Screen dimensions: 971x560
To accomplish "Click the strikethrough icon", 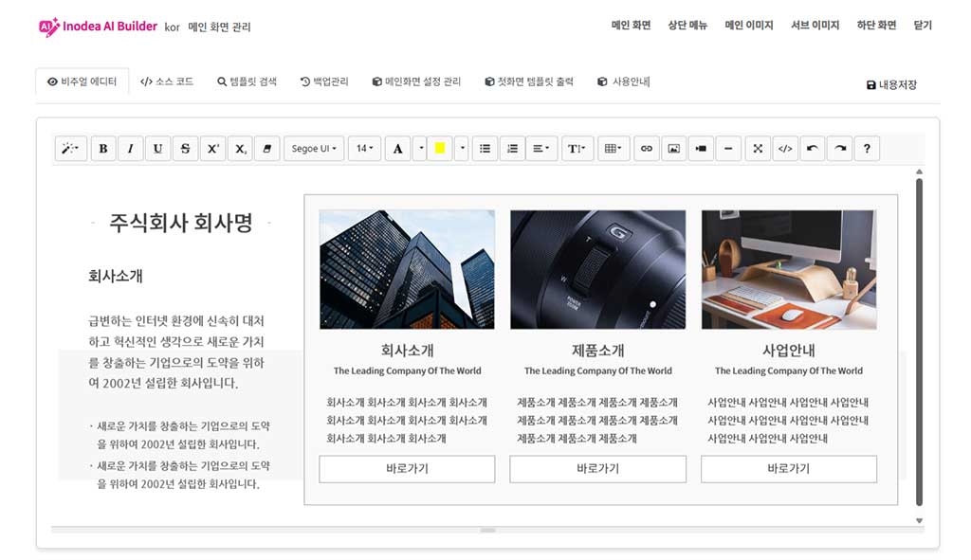I will click(x=185, y=149).
